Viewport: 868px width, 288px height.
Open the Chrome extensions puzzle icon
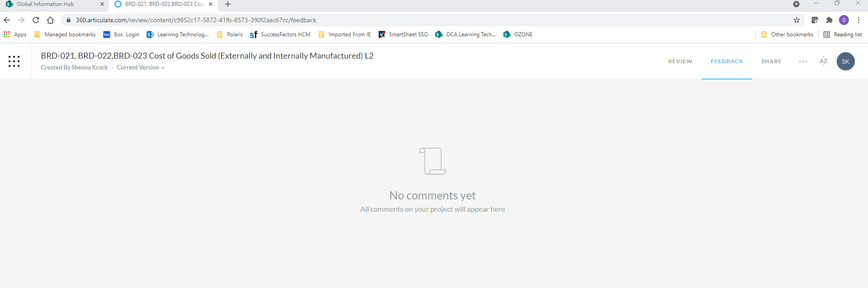click(829, 20)
